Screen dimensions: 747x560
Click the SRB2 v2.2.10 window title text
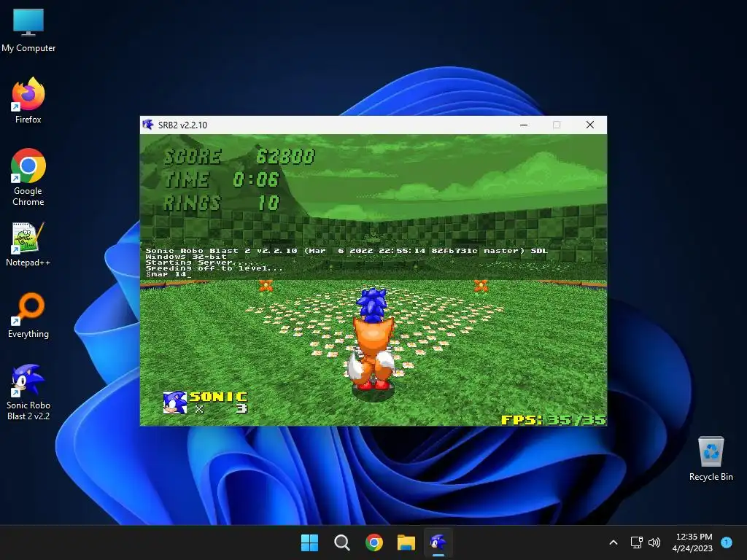(x=182, y=125)
